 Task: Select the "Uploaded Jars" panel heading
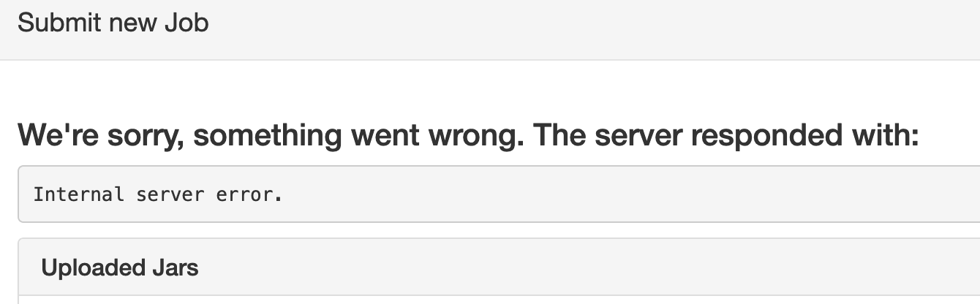click(120, 268)
